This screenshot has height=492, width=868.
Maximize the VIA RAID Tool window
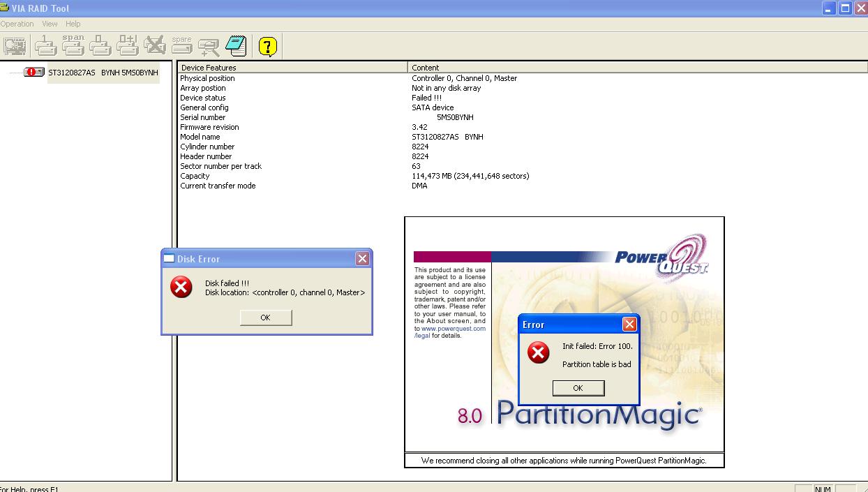pos(845,8)
